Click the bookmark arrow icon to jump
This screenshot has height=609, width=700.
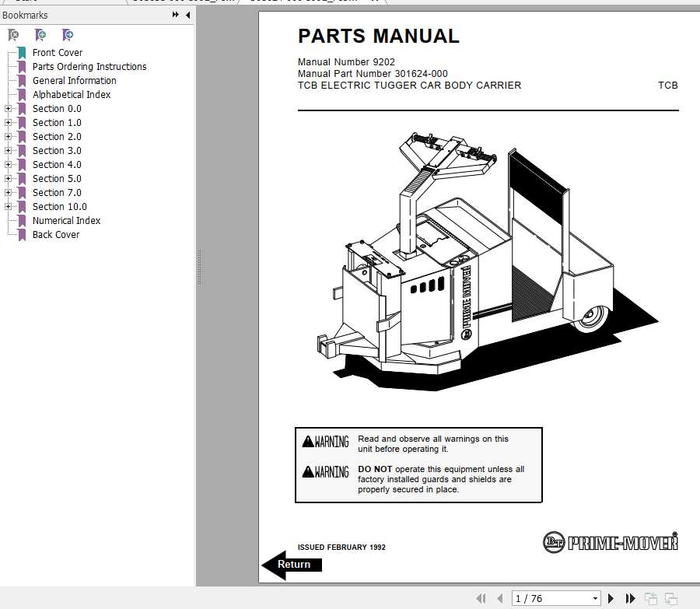pos(68,36)
